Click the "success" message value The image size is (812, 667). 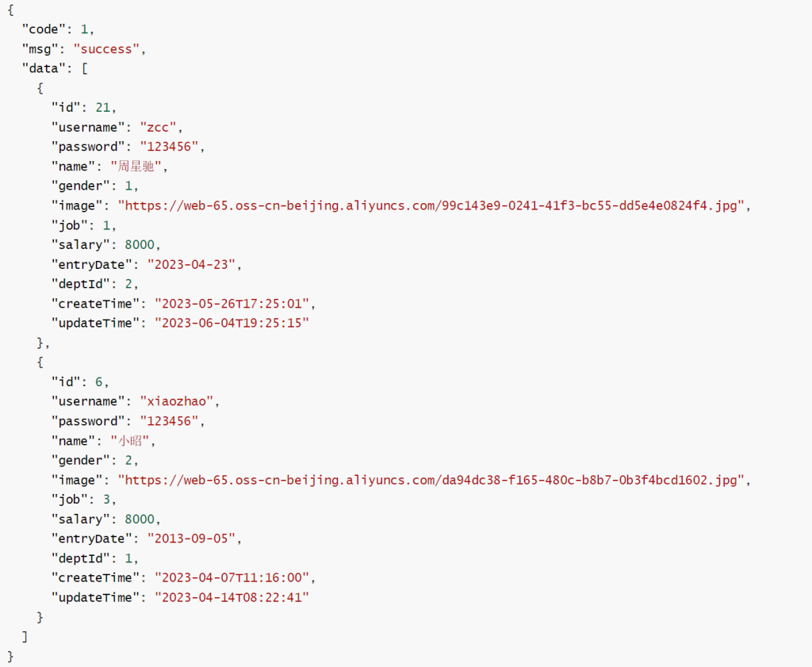(107, 49)
